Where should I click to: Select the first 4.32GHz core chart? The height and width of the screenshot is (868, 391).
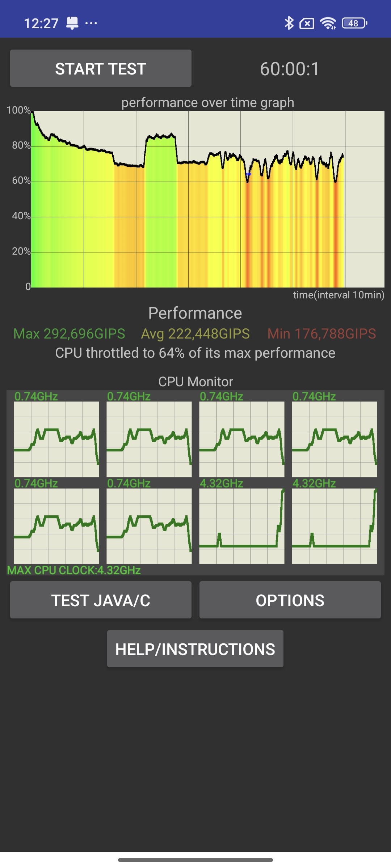[x=242, y=526]
